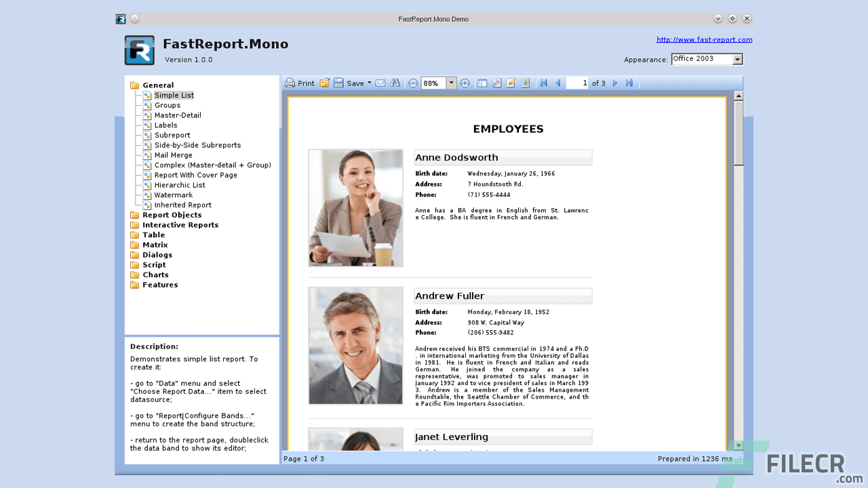Send report by email envelope icon

point(380,83)
